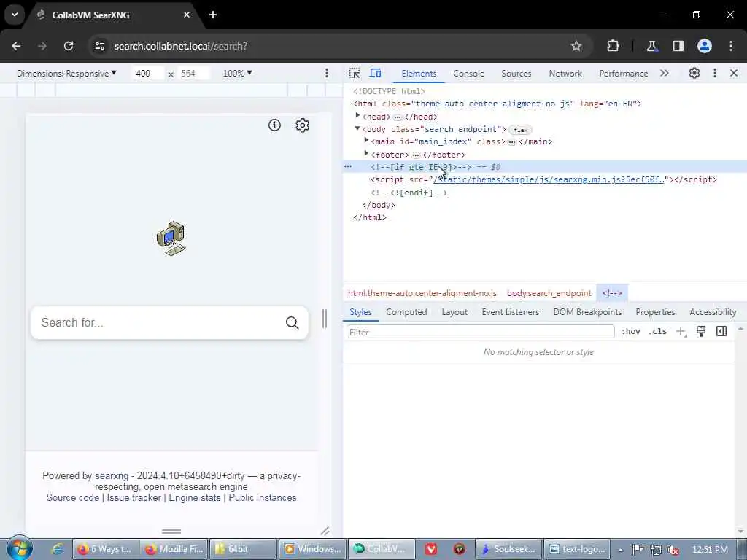Click the viewport width field 400
The image size is (747, 560).
pos(147,74)
